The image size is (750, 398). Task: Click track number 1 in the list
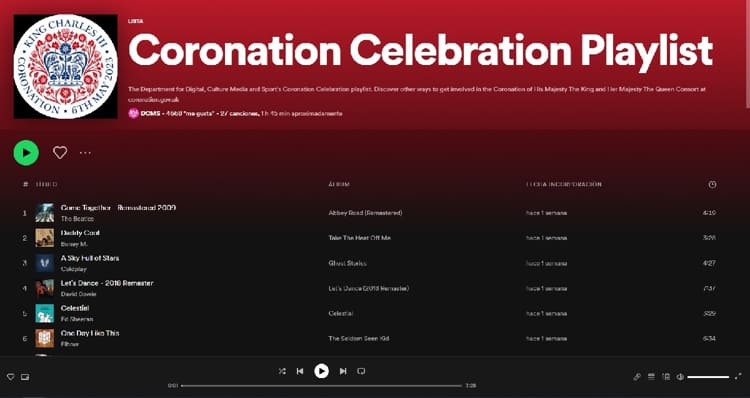pos(25,213)
